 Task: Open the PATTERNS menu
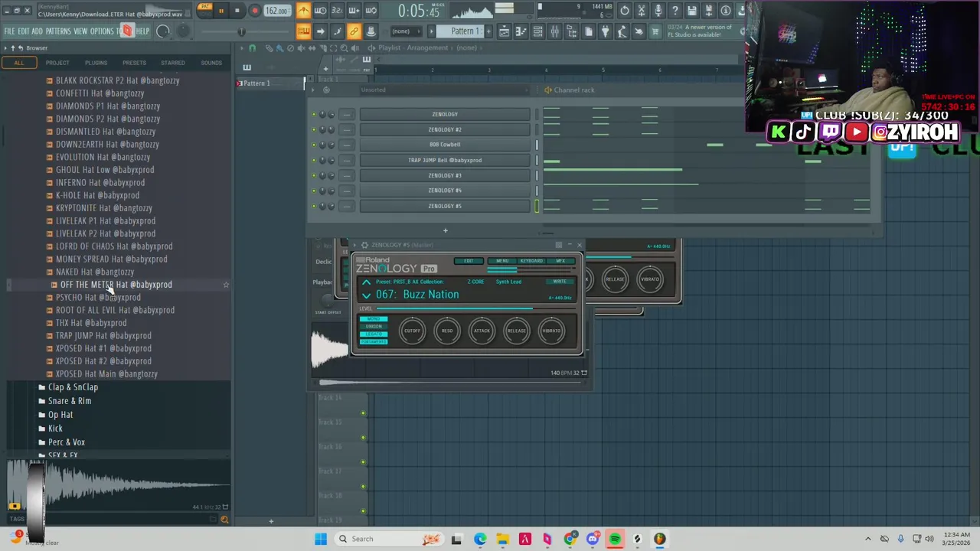[58, 31]
